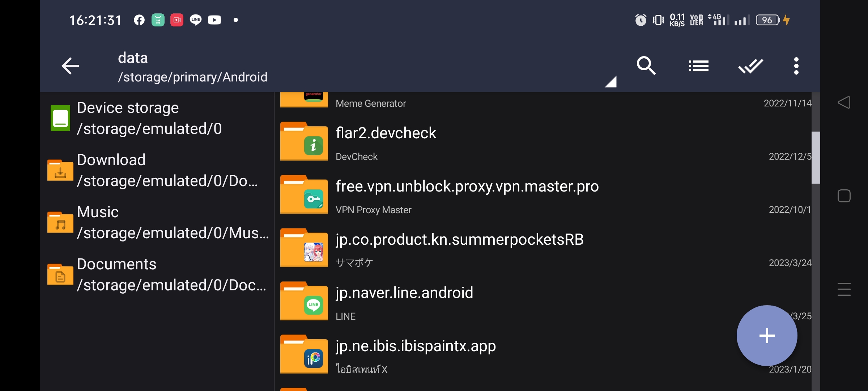Screen dimensions: 868x391
Task: Open the jp.co.product.kn.summerpocketsRB folder
Action: pyautogui.click(x=459, y=240)
